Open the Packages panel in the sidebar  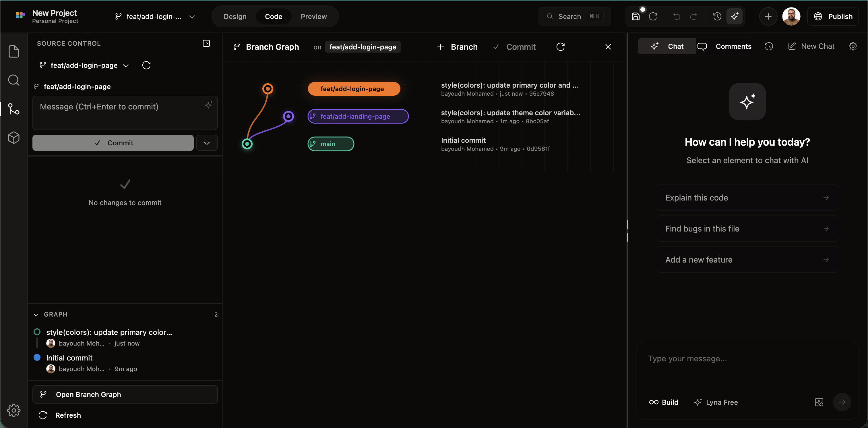(13, 137)
